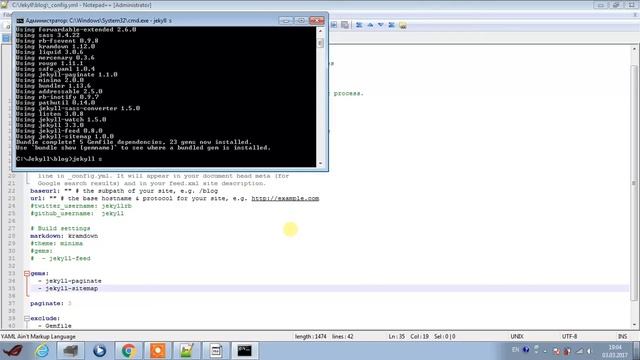Open the cmd.exe window system menu icon

[x=20, y=20]
